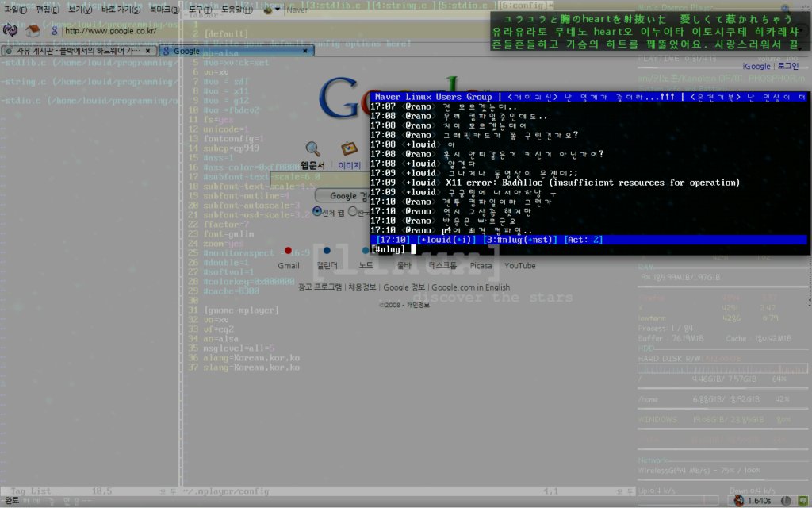Switch to the 자유 게시판 browser tab
Image resolution: width=812 pixels, height=508 pixels.
pos(79,50)
